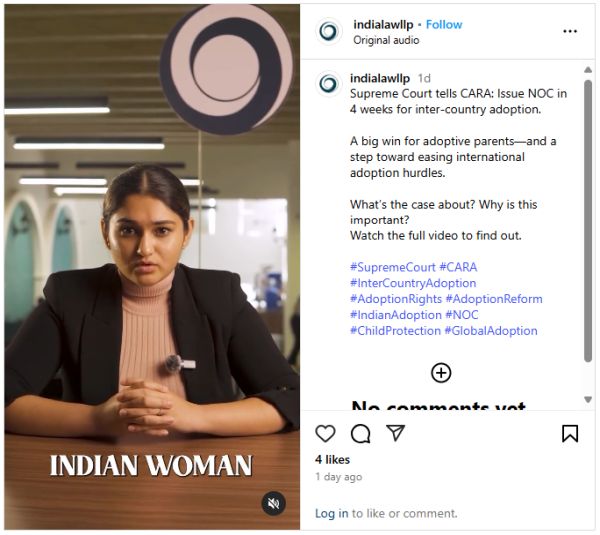Click indialawllp avatar beside the caption

[x=328, y=83]
